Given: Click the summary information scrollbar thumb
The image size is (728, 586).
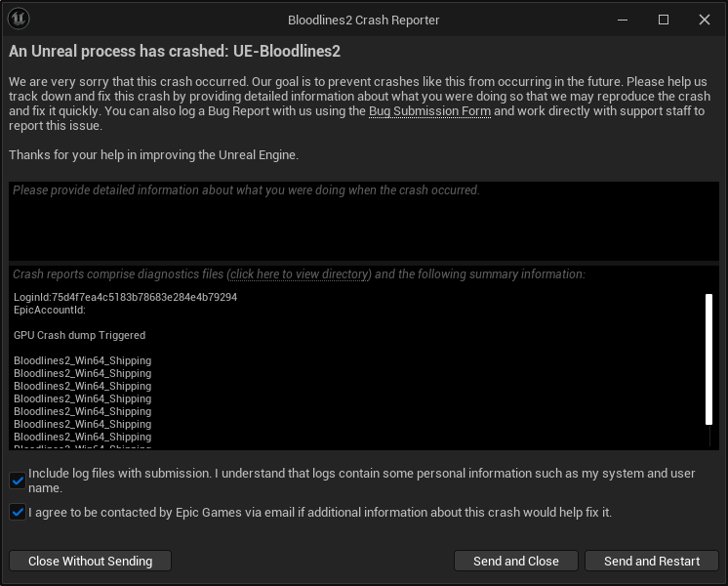Looking at the screenshot, I should coord(709,358).
